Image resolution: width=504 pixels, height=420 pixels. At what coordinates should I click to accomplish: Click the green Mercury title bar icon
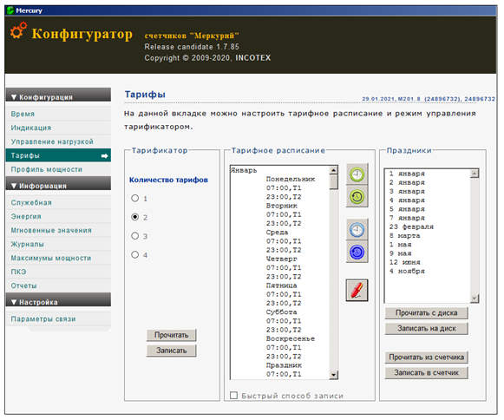point(10,10)
